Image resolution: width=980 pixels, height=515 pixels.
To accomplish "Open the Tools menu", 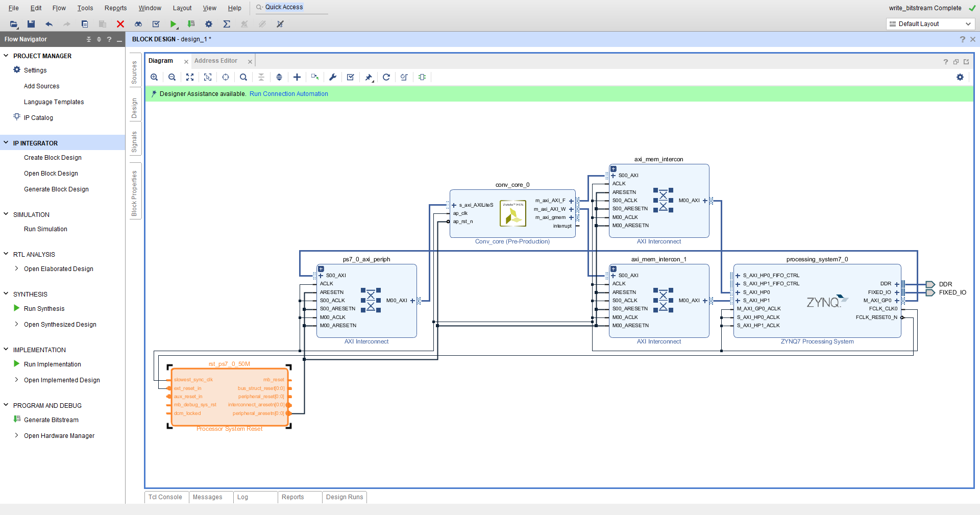I will tap(85, 8).
